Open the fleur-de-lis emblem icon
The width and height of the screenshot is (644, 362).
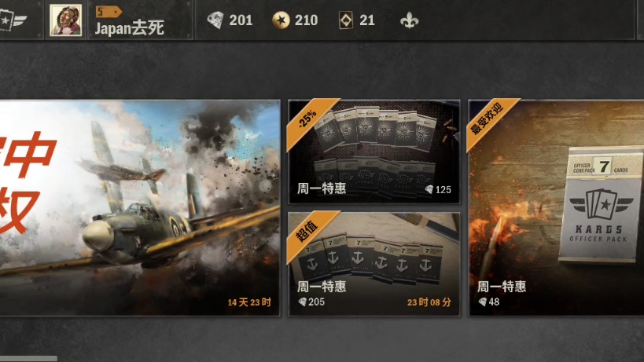tap(410, 20)
